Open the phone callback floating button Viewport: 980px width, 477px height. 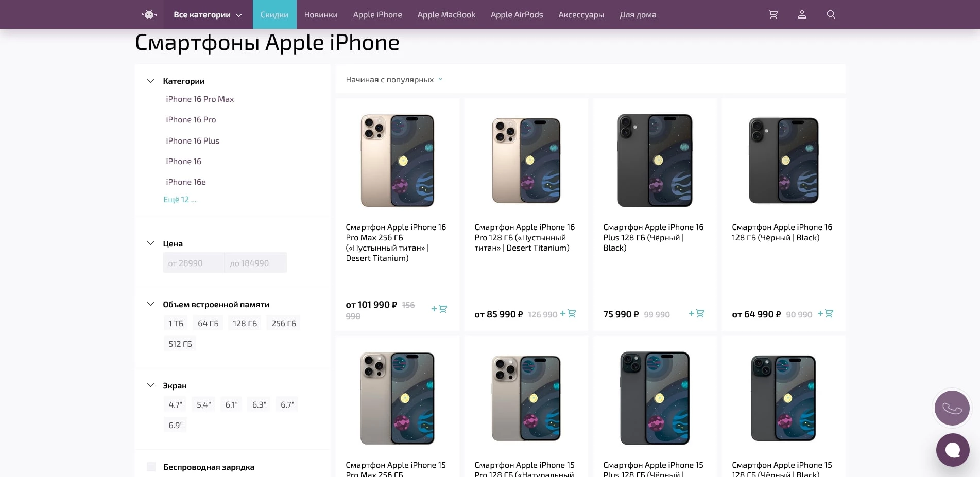(x=952, y=409)
